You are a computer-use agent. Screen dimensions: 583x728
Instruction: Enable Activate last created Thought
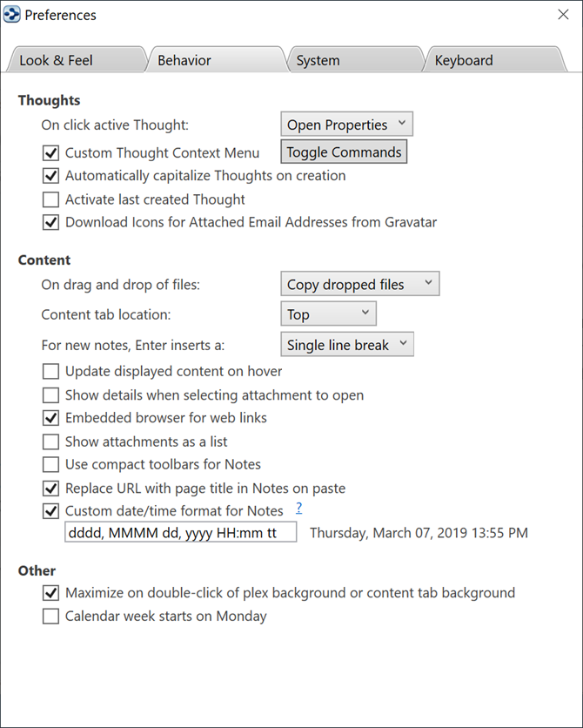click(x=50, y=199)
